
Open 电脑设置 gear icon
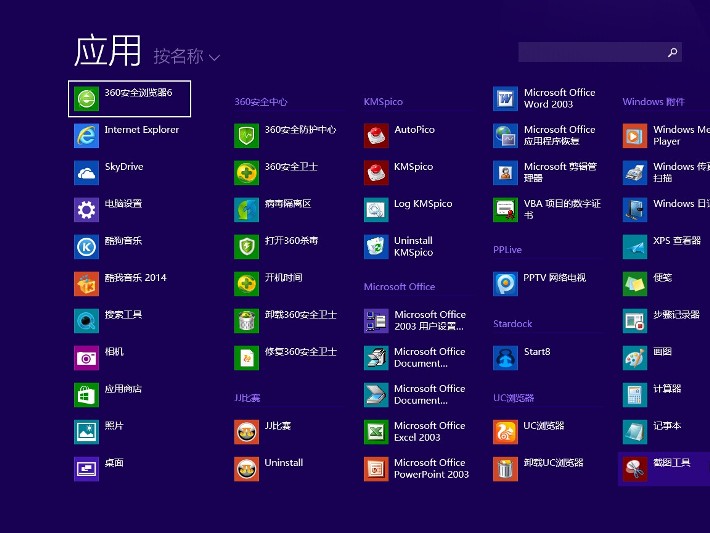click(x=86, y=210)
